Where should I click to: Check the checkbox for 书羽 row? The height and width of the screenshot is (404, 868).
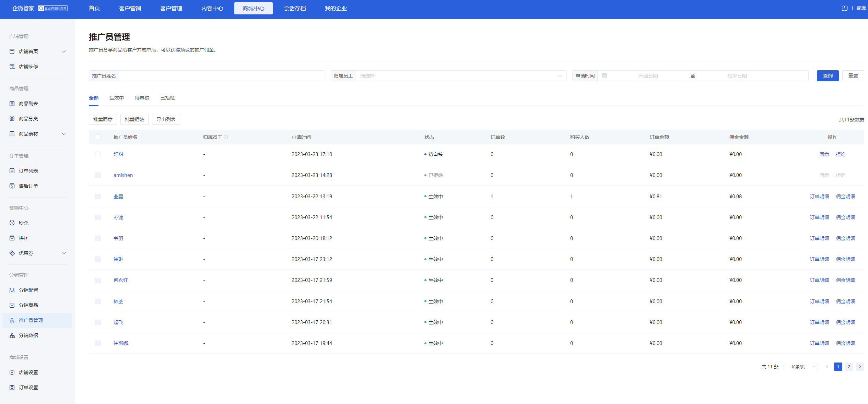pyautogui.click(x=98, y=238)
